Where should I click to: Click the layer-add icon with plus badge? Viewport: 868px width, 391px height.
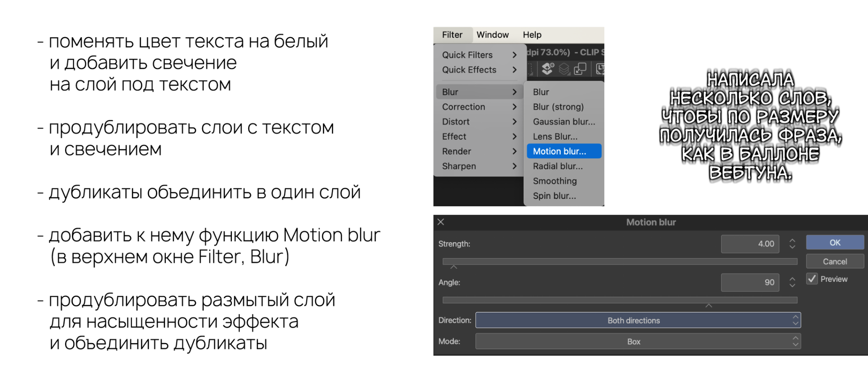coord(547,69)
